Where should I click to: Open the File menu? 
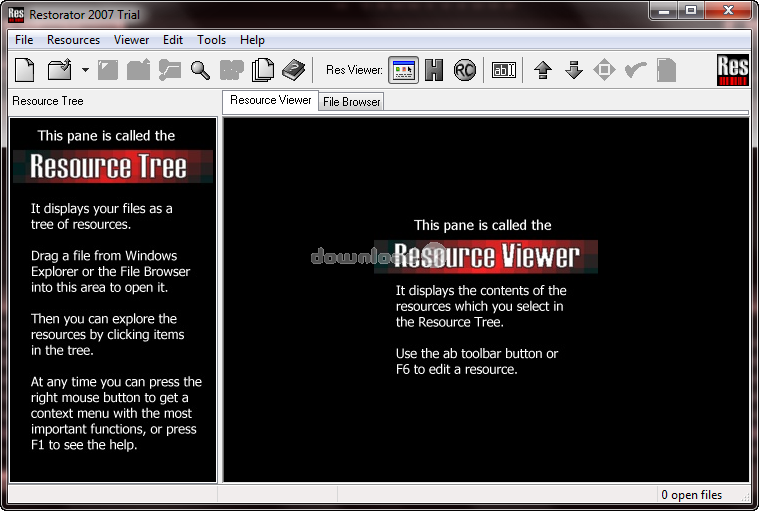coord(24,40)
